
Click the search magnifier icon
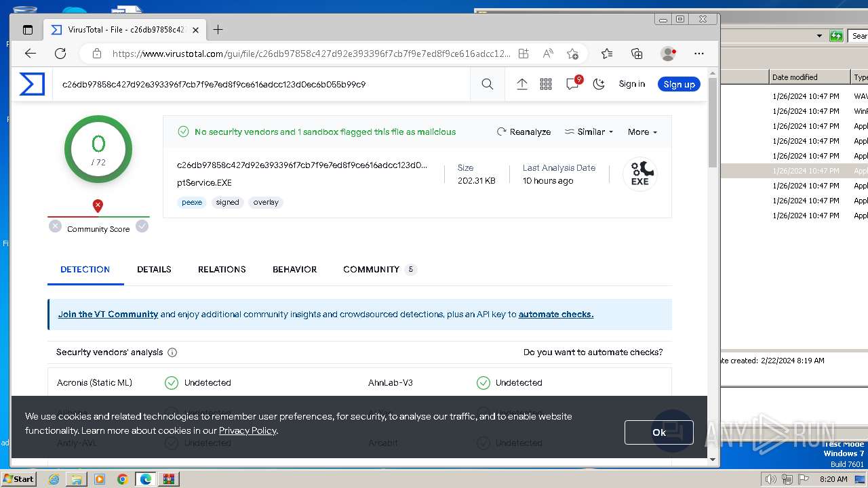[488, 84]
